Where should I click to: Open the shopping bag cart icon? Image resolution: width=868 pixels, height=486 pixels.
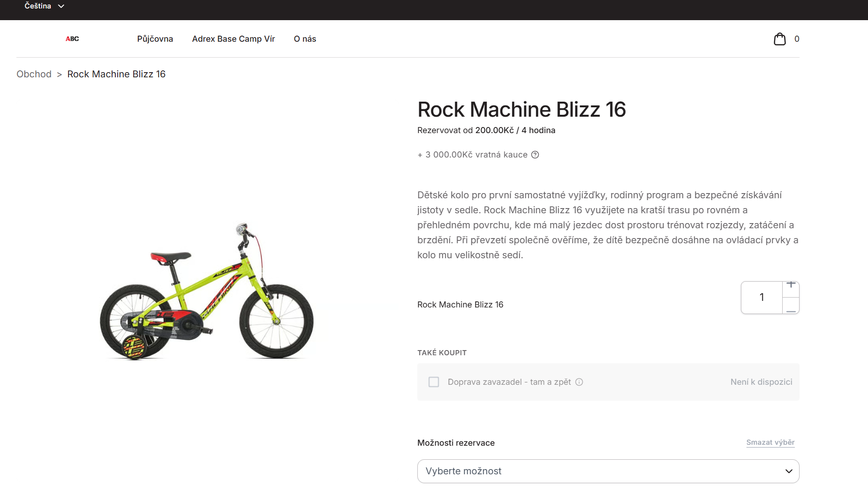pyautogui.click(x=779, y=39)
